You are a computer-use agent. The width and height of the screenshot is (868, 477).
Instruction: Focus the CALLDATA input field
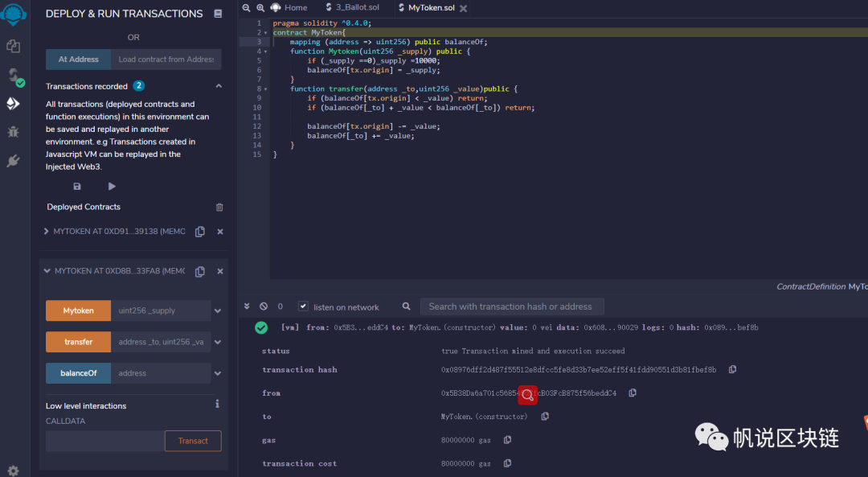click(105, 441)
